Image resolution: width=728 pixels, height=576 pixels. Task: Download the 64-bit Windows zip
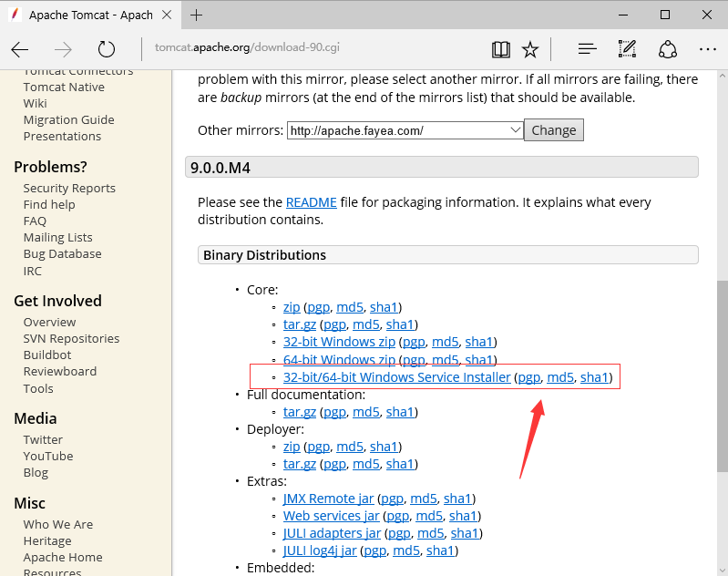[339, 359]
